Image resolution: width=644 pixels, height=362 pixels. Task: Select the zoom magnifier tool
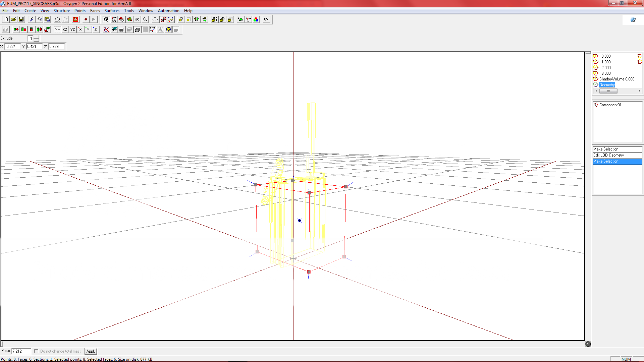(145, 19)
